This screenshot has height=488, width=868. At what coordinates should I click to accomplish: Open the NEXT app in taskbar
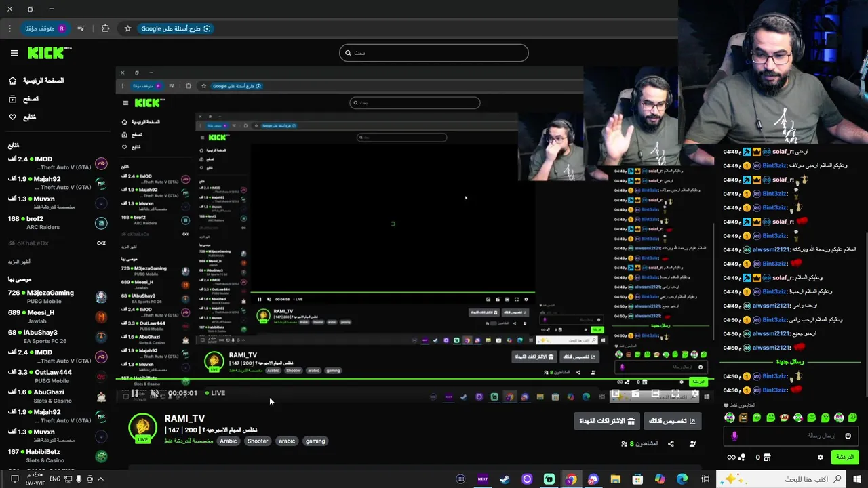483,479
